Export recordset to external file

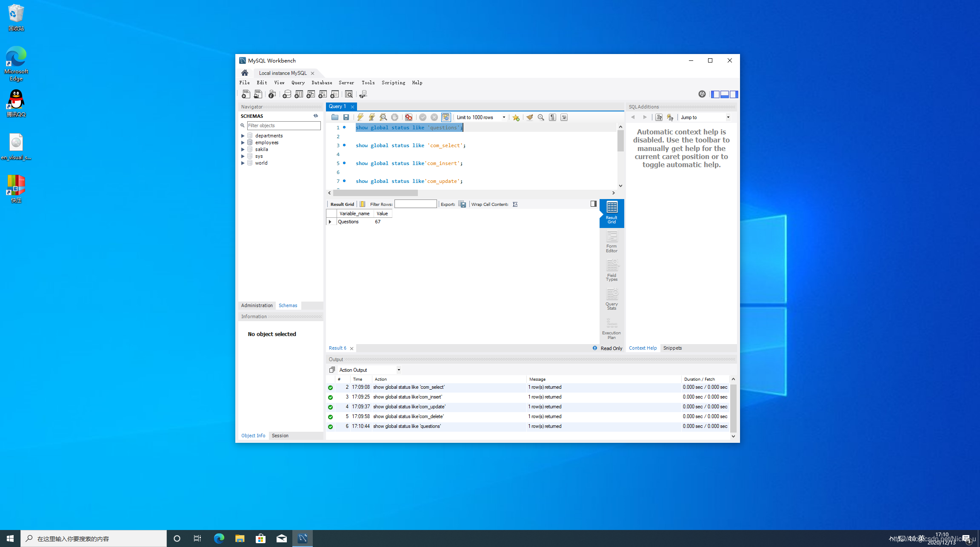[x=462, y=204]
